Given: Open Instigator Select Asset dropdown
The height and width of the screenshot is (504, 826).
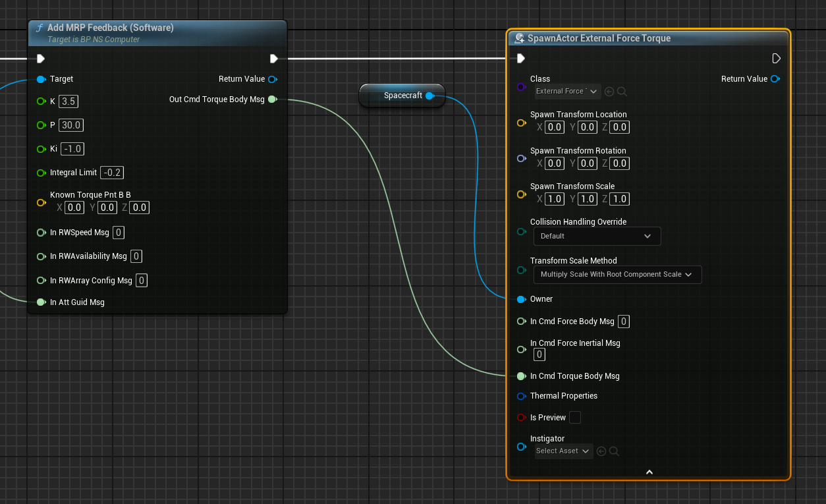Looking at the screenshot, I should (563, 451).
